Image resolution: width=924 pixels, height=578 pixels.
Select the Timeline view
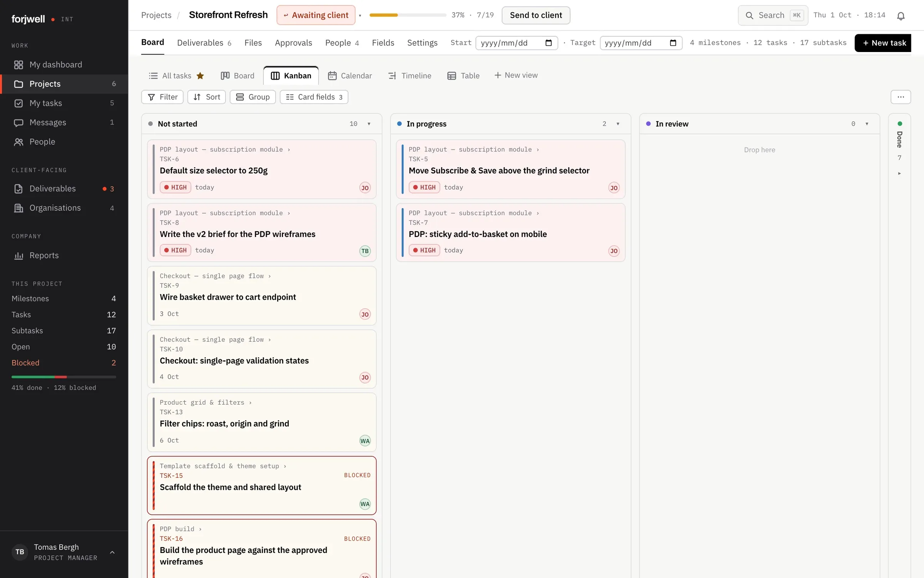[x=410, y=76]
